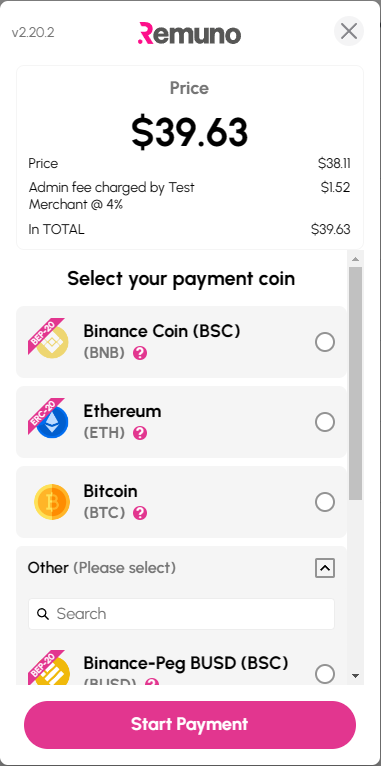This screenshot has height=766, width=381.
Task: Focus the coin Search field
Action: coord(181,614)
